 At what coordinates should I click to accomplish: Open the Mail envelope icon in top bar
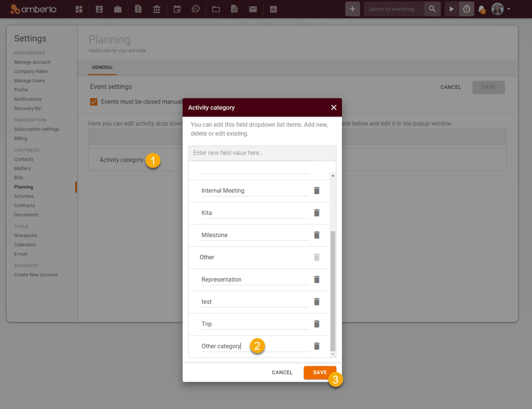[253, 9]
